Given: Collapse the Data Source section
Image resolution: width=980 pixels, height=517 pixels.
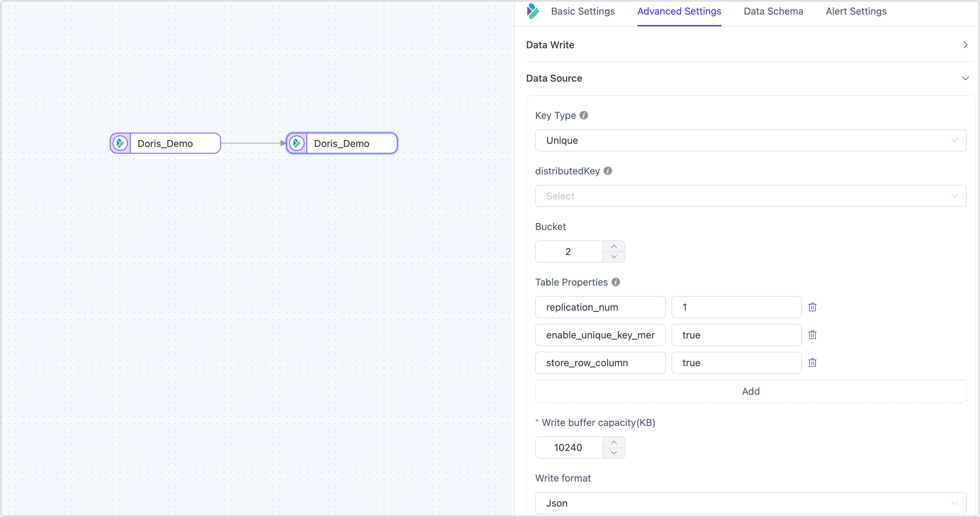Looking at the screenshot, I should (x=965, y=79).
